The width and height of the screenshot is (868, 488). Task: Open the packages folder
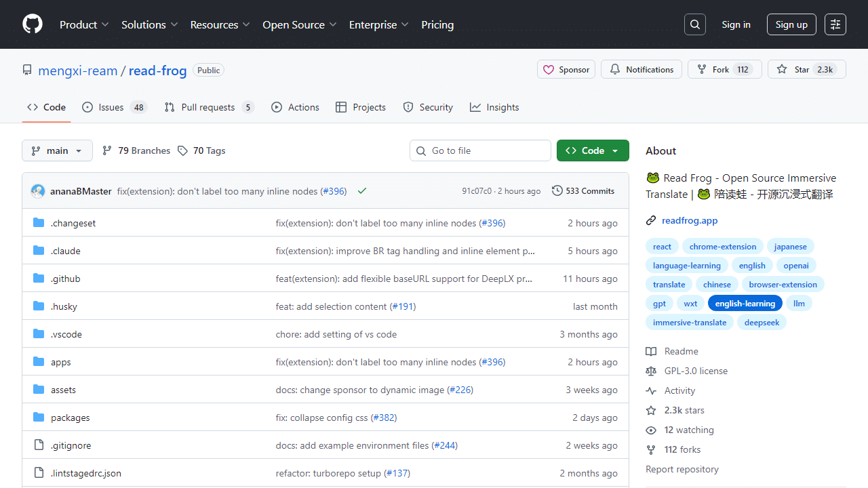pos(71,418)
